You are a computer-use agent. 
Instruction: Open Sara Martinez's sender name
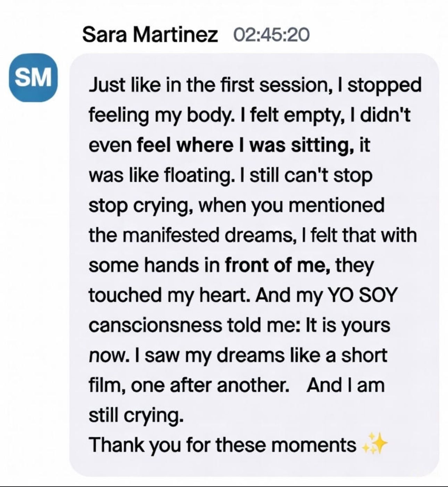[150, 35]
